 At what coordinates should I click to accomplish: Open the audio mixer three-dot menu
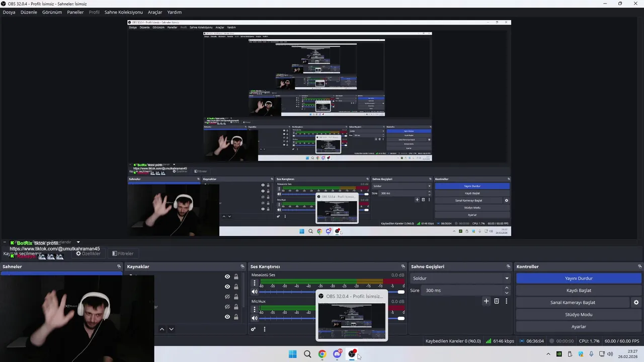264,329
